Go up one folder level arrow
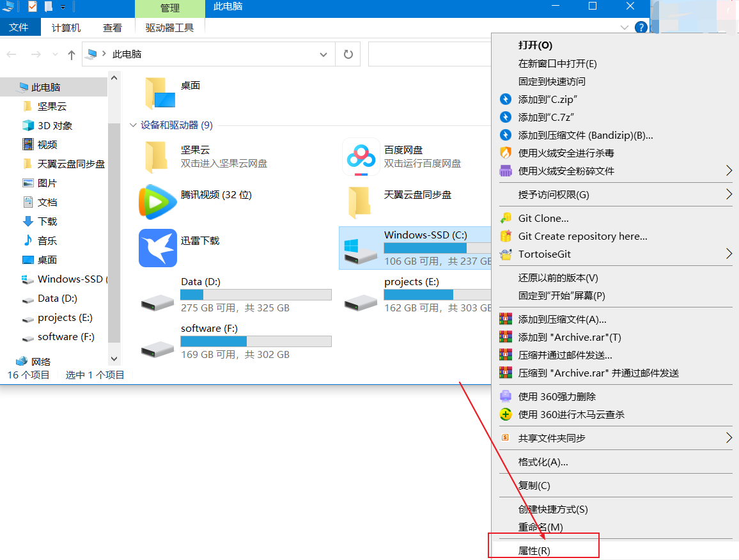 [x=72, y=55]
